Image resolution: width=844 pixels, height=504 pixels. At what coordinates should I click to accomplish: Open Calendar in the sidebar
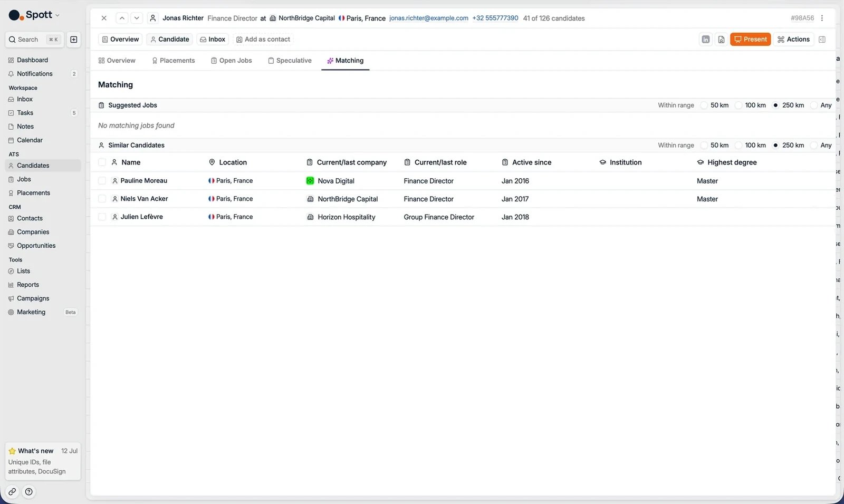click(x=43, y=140)
